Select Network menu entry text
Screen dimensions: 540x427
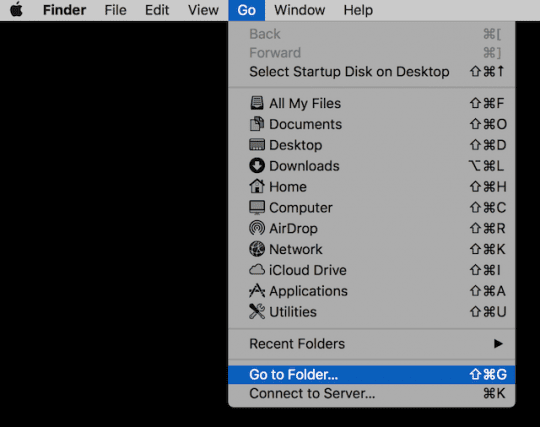295,249
